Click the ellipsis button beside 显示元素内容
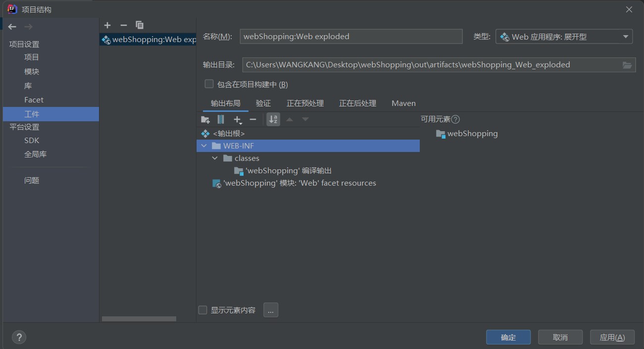The image size is (644, 349). point(271,310)
